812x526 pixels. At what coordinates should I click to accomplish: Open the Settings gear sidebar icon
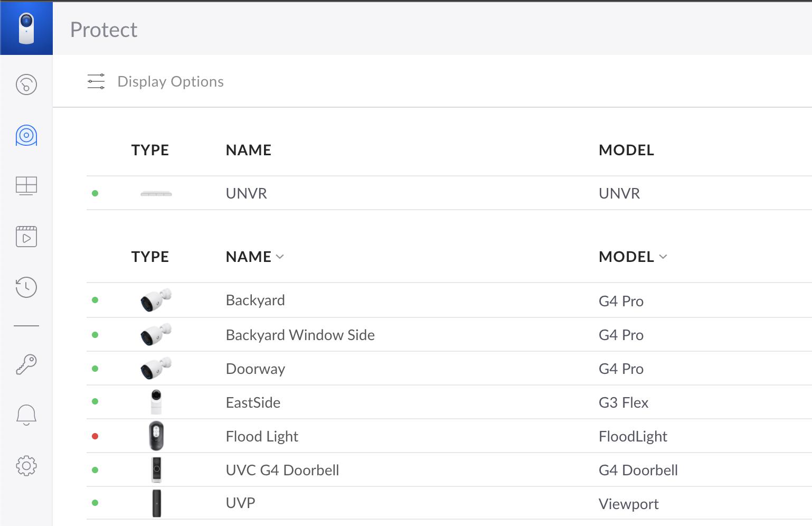[x=26, y=466]
